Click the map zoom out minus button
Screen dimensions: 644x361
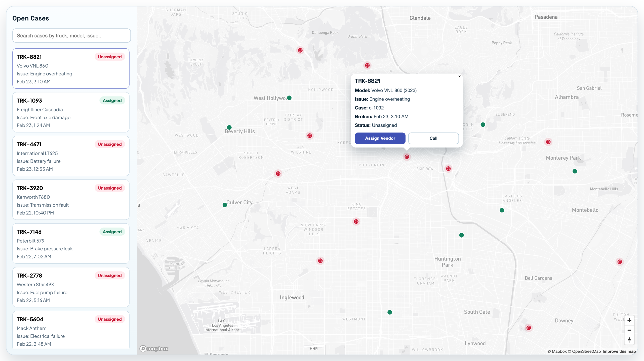(x=629, y=330)
